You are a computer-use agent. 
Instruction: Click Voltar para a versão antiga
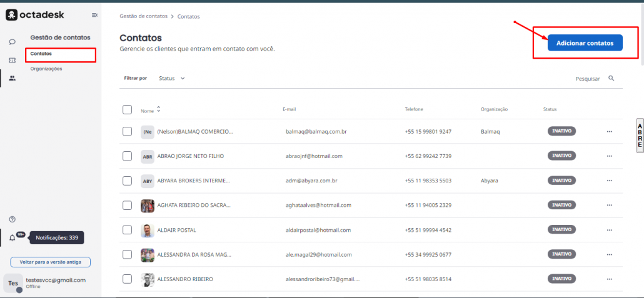coord(51,262)
